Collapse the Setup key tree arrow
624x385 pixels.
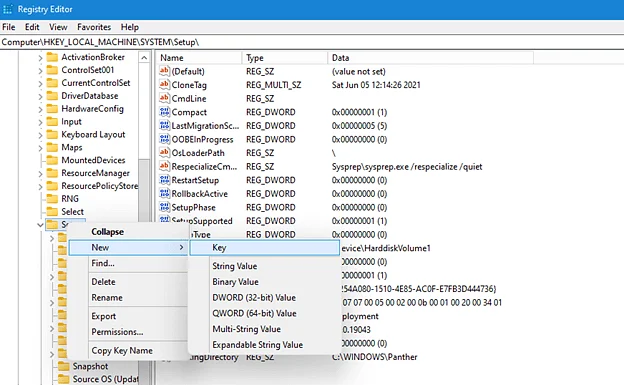pos(40,225)
